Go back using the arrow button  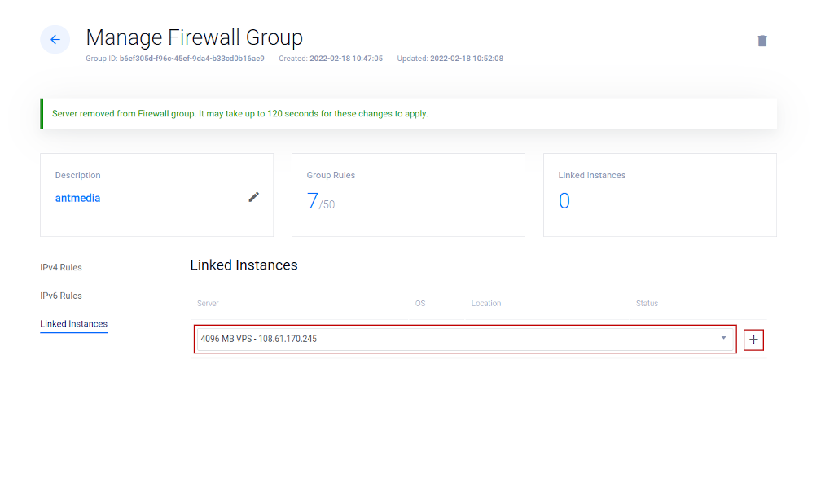(x=55, y=40)
